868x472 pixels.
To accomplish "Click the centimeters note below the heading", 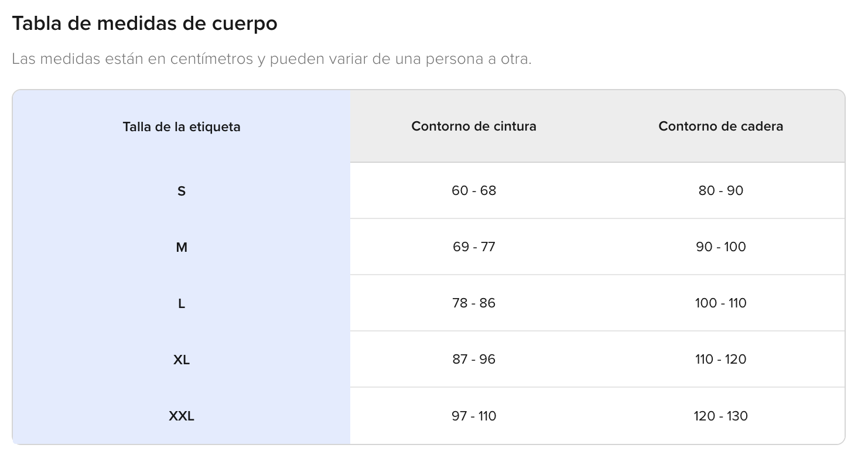I will (271, 59).
